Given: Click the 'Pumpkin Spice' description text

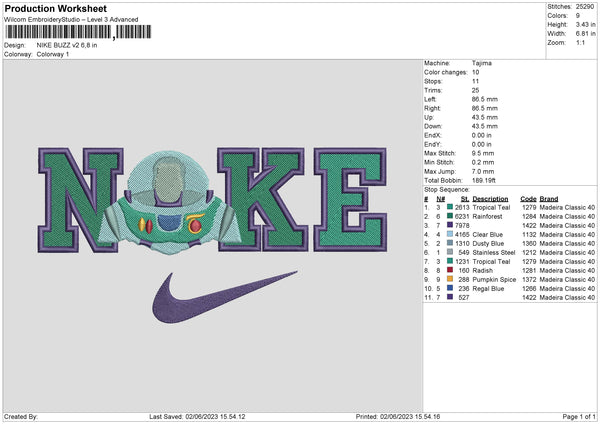Looking at the screenshot, I should click(494, 279).
